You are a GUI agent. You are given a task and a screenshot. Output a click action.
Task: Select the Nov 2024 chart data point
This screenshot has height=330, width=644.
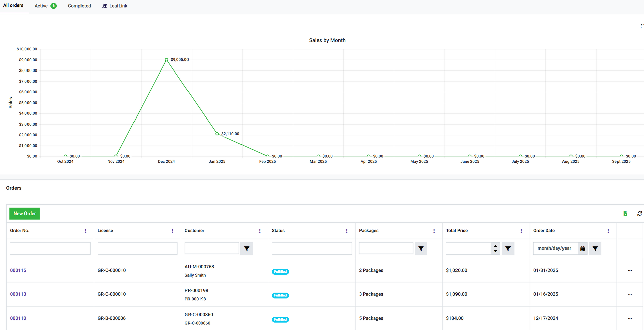pyautogui.click(x=116, y=156)
